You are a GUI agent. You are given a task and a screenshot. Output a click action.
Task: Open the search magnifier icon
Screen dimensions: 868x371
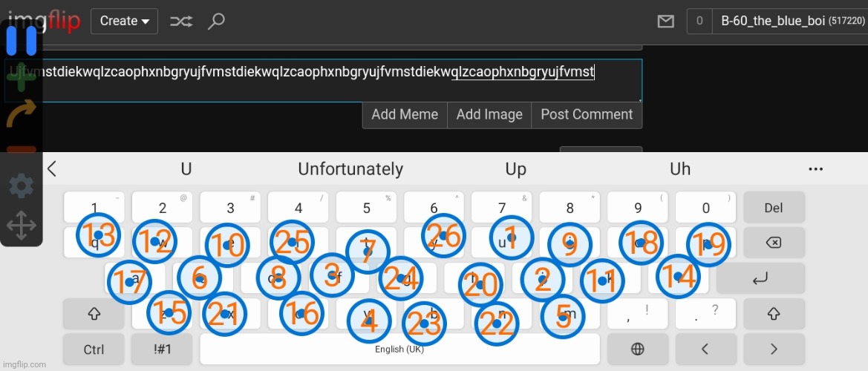pos(216,21)
